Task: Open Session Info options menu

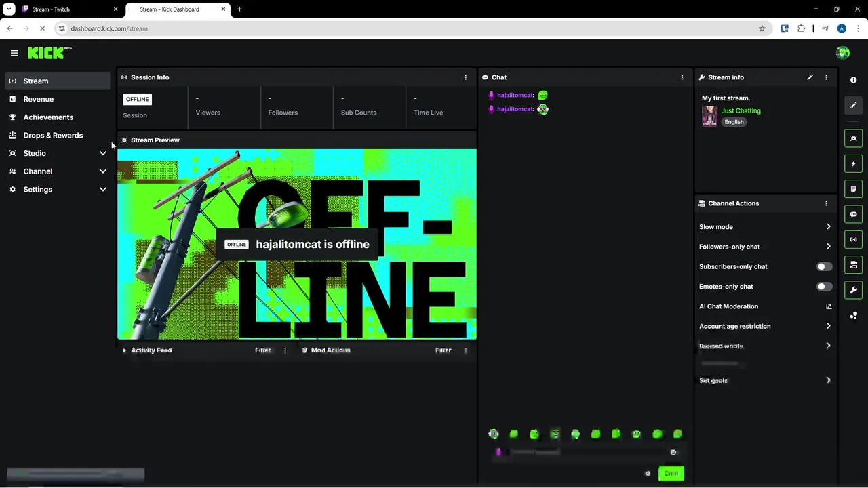Action: (x=465, y=77)
